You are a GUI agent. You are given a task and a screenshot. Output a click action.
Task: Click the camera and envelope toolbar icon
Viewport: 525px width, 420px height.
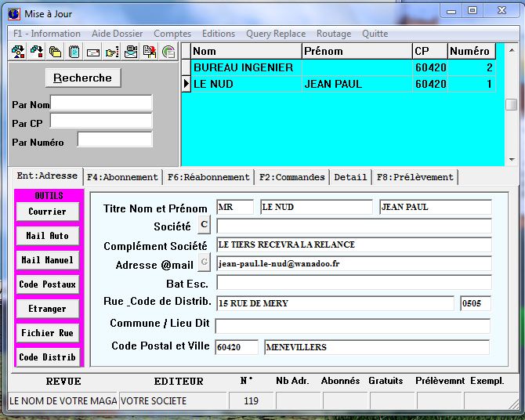pyautogui.click(x=131, y=52)
